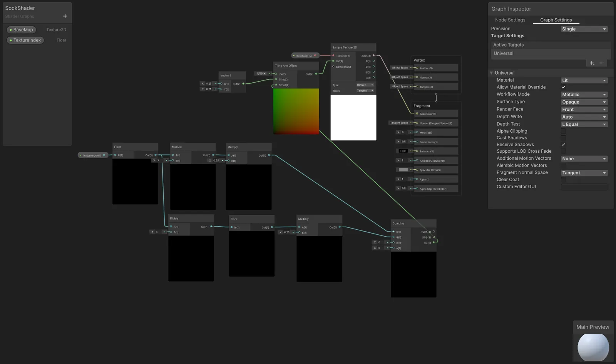This screenshot has width=616, height=364.
Task: Click the Tiling And Offset gradient preview
Action: (296, 111)
